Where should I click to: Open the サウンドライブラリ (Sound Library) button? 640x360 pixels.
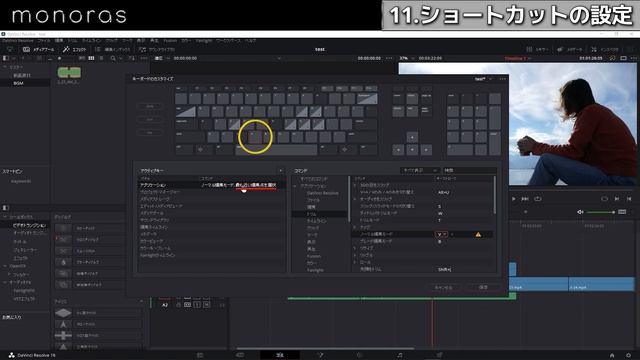click(157, 49)
